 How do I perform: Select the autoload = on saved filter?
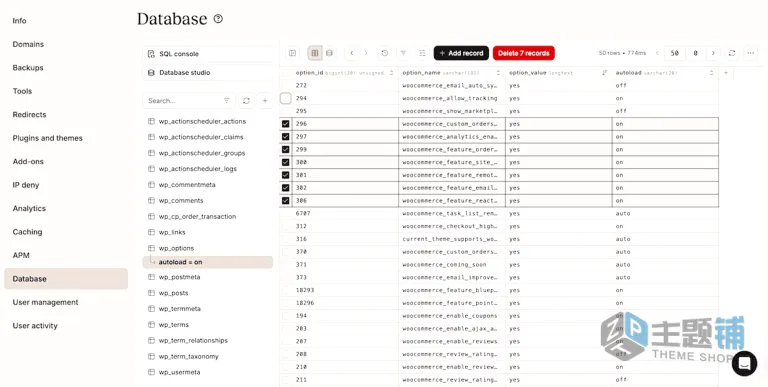208,262
